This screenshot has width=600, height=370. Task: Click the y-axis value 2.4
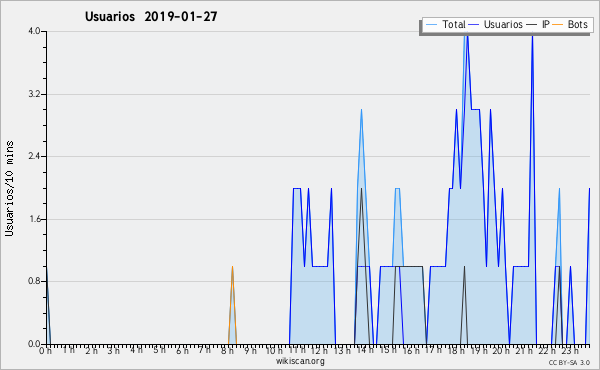click(x=34, y=156)
